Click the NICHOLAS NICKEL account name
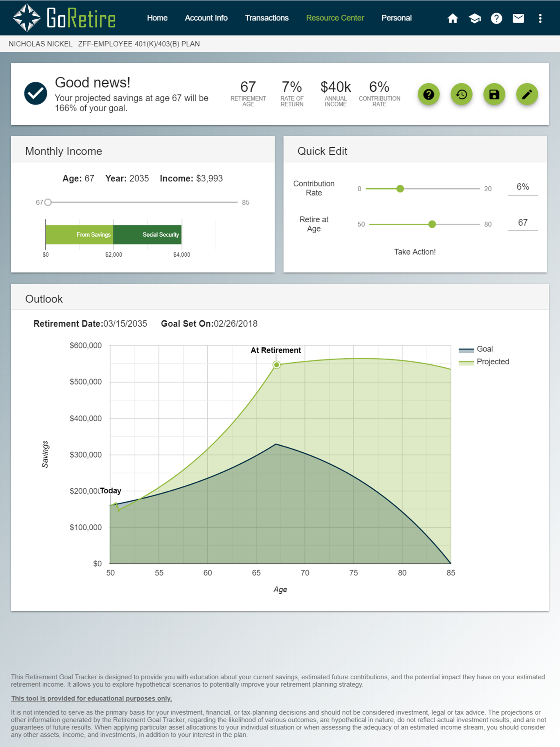The height and width of the screenshot is (747, 560). pos(41,44)
